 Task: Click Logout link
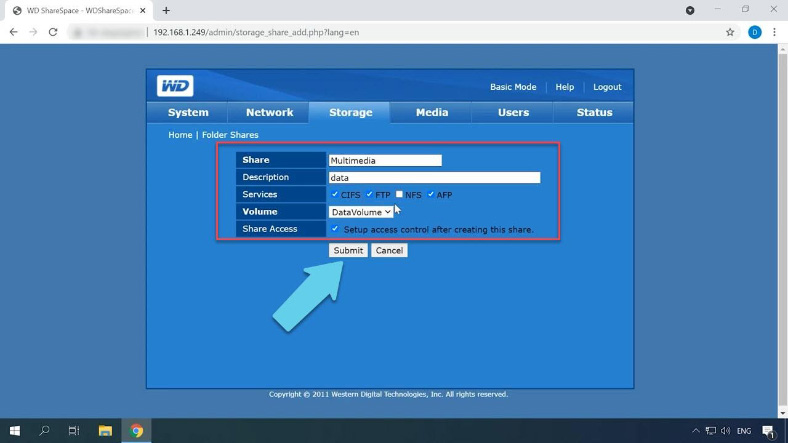[x=607, y=87]
